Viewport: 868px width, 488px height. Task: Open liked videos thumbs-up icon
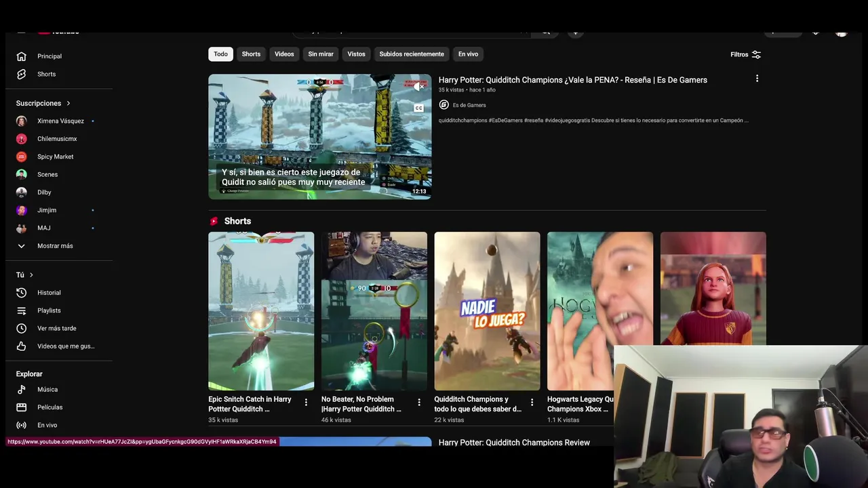(x=21, y=346)
